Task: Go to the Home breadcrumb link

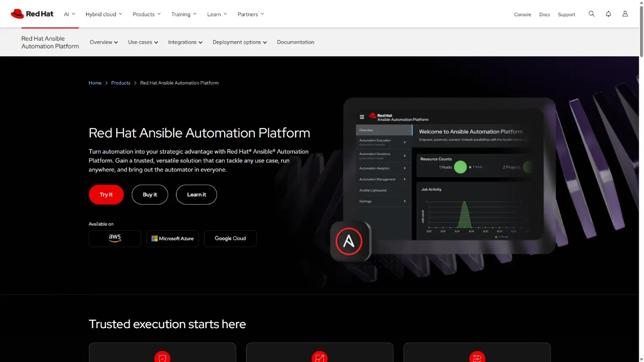Action: pyautogui.click(x=95, y=83)
